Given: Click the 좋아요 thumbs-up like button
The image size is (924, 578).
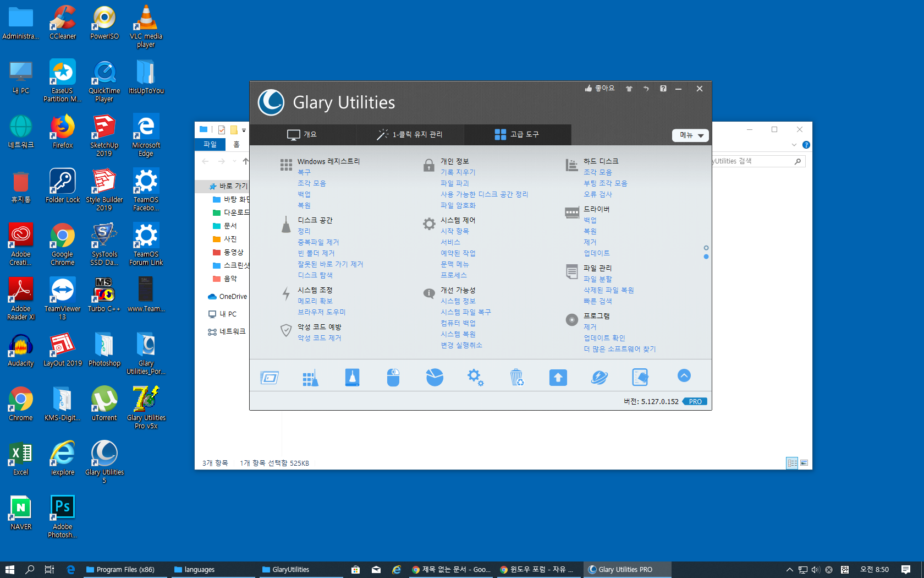Looking at the screenshot, I should pyautogui.click(x=599, y=88).
